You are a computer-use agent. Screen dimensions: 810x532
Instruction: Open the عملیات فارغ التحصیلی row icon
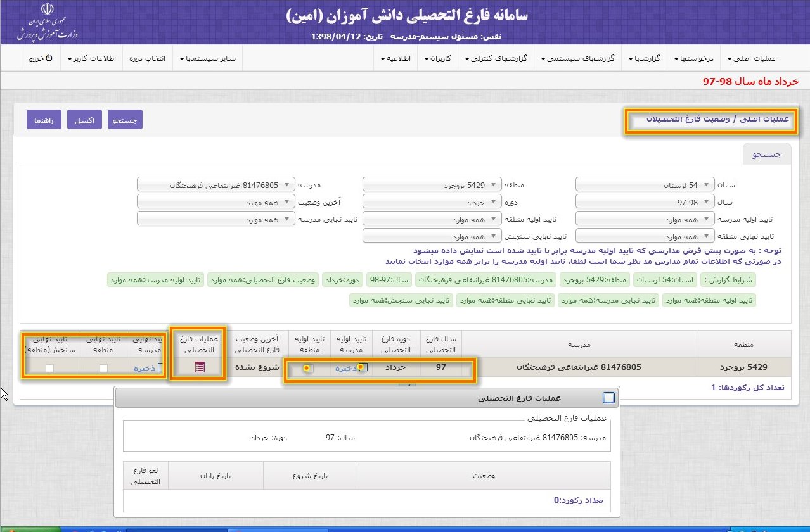click(x=200, y=367)
